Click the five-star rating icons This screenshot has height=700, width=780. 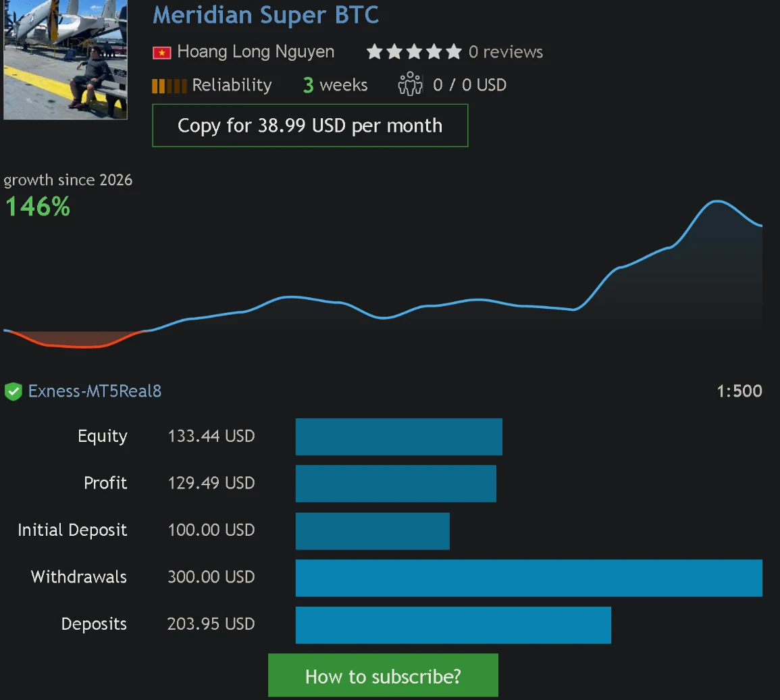(x=414, y=52)
